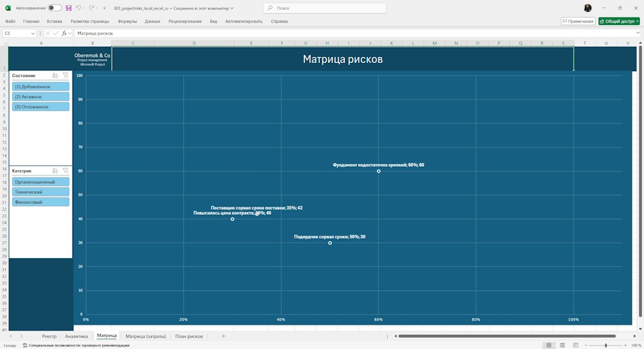
Task: Open the Автоматизировать ribbon tab
Action: point(243,21)
